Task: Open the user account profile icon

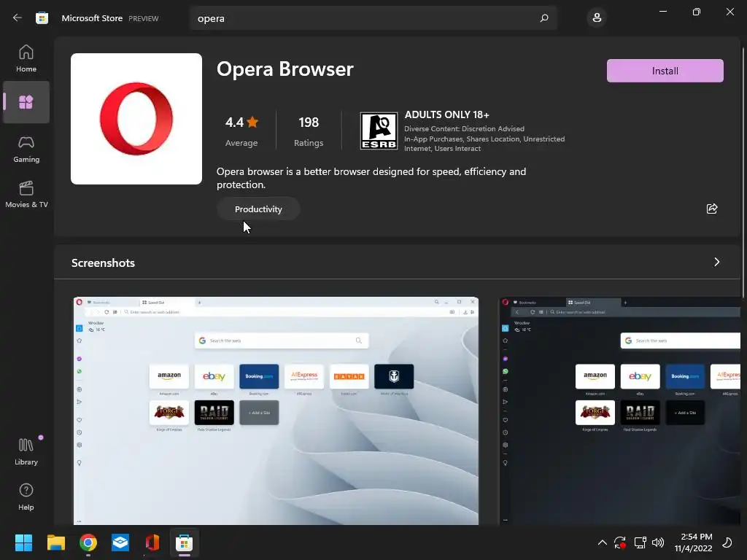Action: pos(597,18)
